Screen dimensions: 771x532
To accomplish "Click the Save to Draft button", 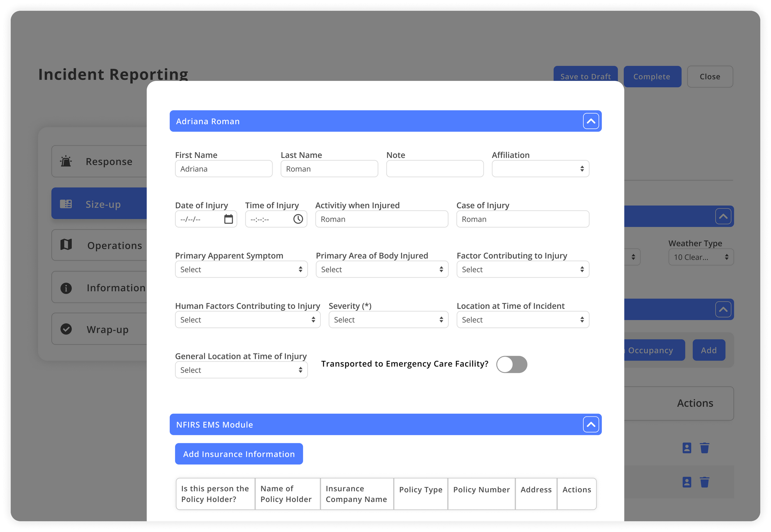I will click(585, 76).
